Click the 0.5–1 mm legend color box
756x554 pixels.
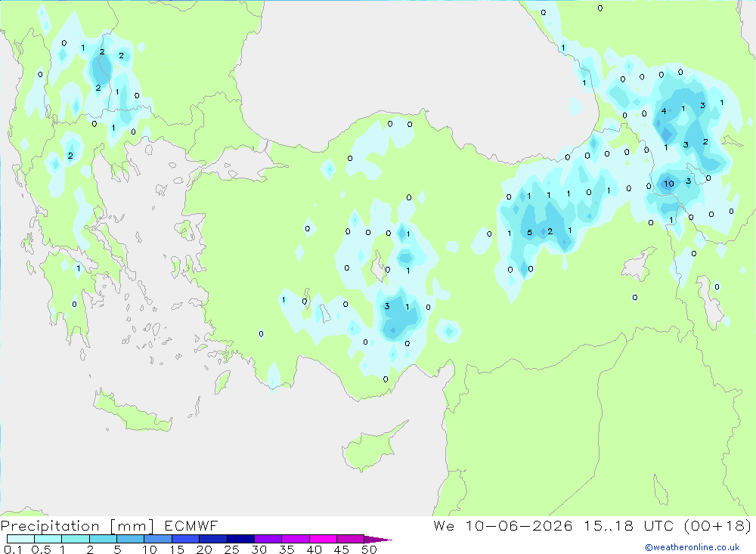(48, 539)
